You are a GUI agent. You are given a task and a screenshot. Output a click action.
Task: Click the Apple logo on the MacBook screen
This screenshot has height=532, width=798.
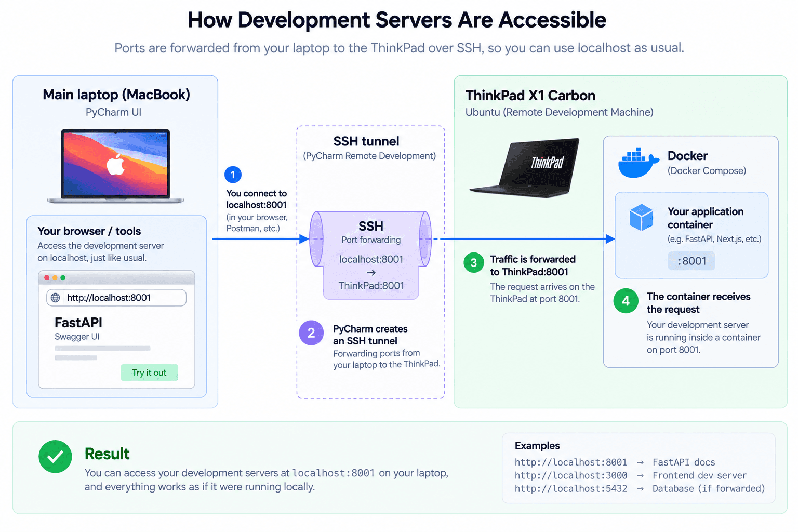pos(115,165)
